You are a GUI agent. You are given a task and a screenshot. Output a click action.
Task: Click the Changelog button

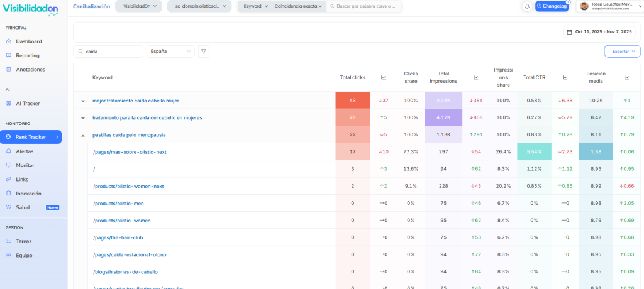[x=551, y=6]
